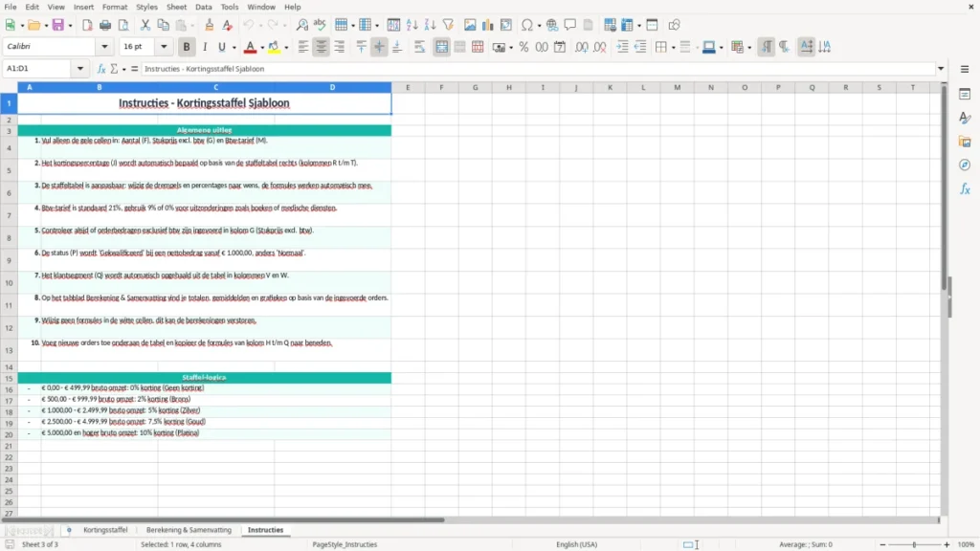Open the File menu
Image resolution: width=980 pixels, height=551 pixels.
coord(10,7)
